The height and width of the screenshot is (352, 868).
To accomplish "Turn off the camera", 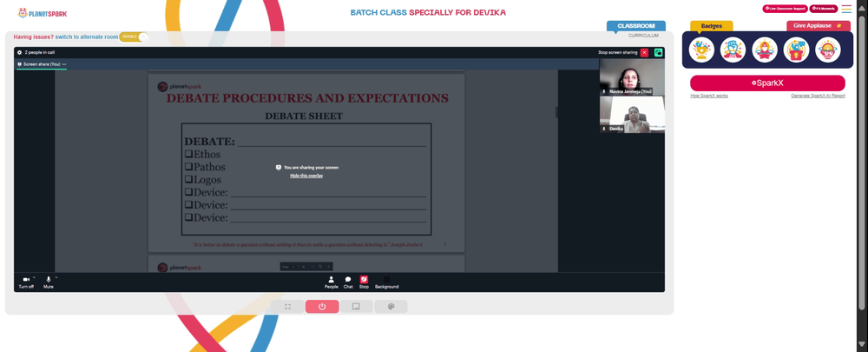I will click(x=26, y=279).
